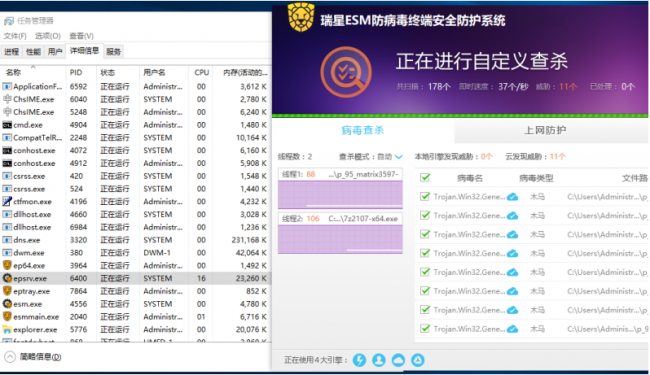Select the 详细信息 tab
The height and width of the screenshot is (375, 650).
[x=84, y=51]
